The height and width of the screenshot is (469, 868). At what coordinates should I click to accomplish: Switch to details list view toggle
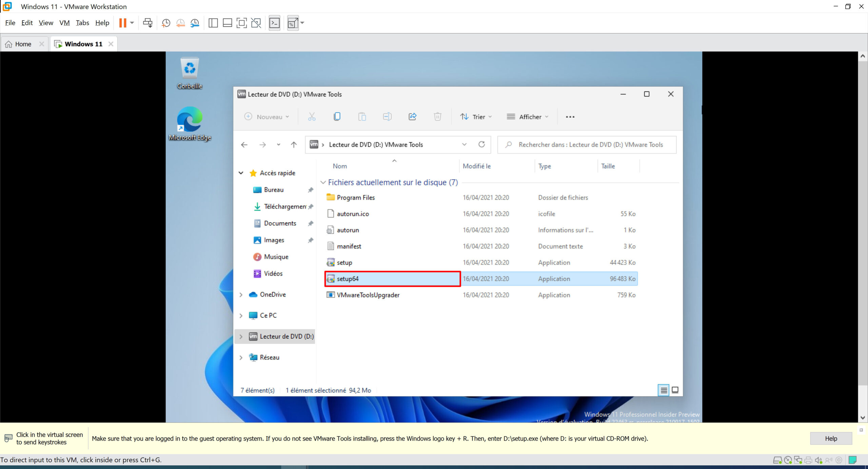664,390
